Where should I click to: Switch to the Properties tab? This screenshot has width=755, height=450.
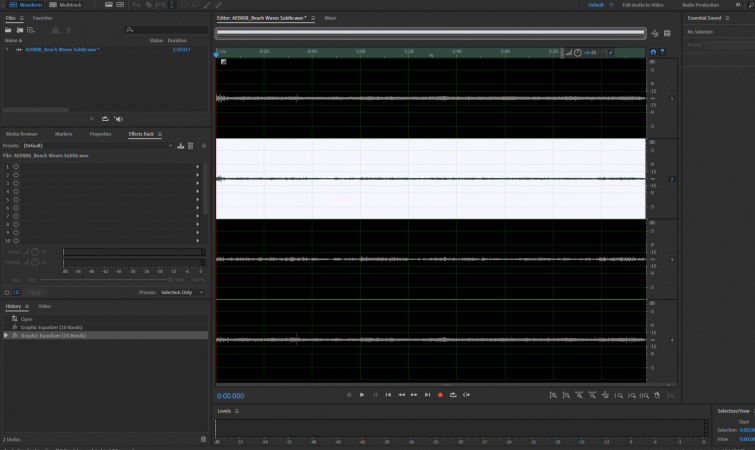[100, 134]
